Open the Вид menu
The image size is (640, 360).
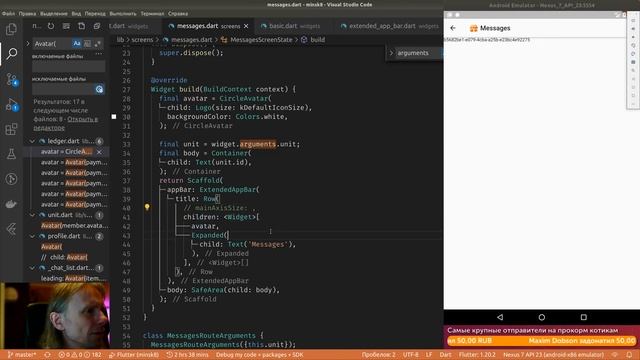[76, 13]
